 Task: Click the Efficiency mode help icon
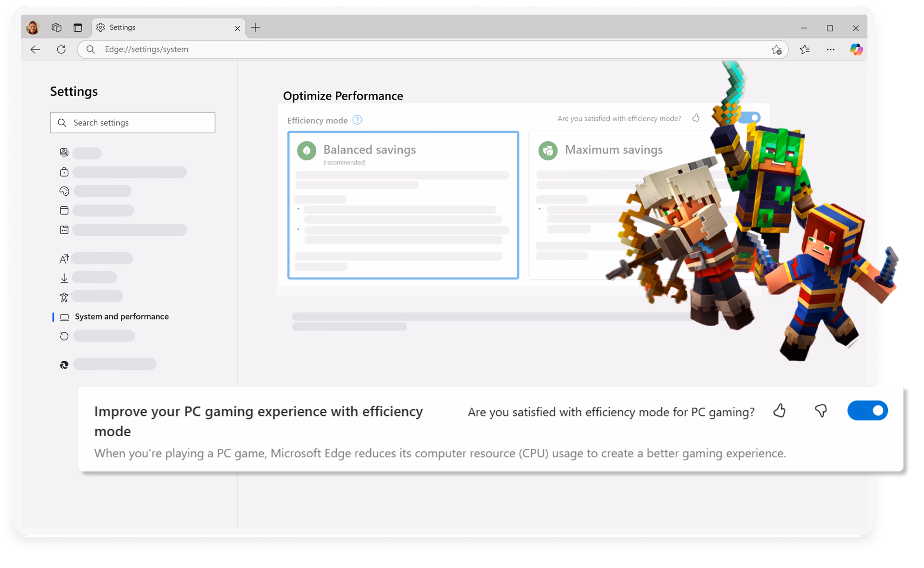[357, 120]
